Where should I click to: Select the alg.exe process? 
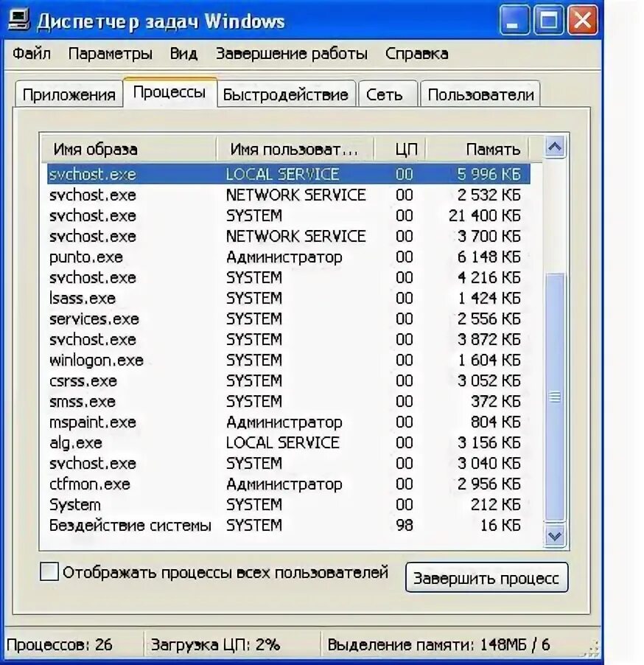pyautogui.click(x=288, y=443)
